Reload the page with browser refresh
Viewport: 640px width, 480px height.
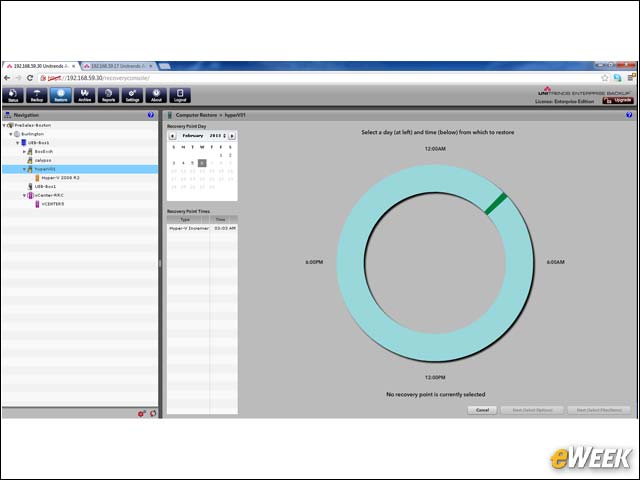tap(30, 78)
